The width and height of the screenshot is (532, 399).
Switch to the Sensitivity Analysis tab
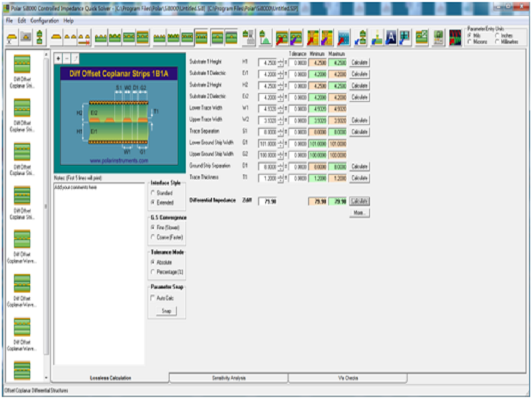(229, 378)
